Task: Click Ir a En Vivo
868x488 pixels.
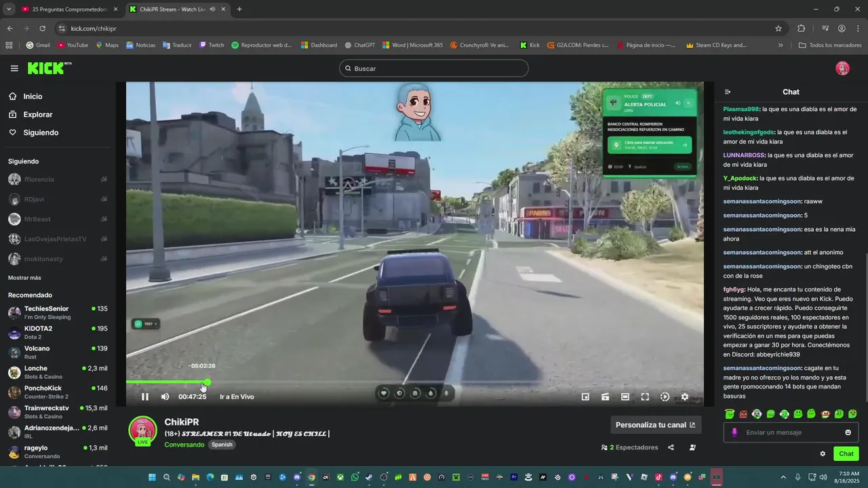Action: [237, 397]
